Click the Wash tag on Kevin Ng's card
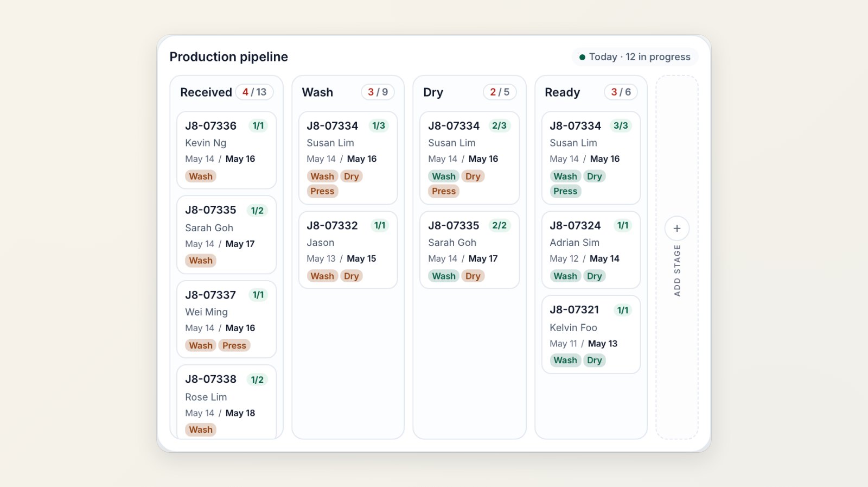Viewport: 868px width, 487px height. 201,176
